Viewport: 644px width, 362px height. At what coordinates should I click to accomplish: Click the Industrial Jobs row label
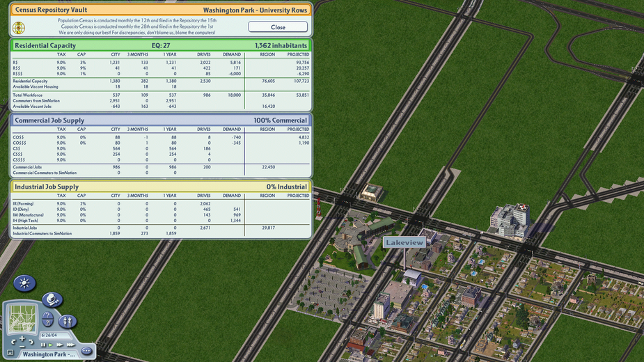click(x=24, y=228)
